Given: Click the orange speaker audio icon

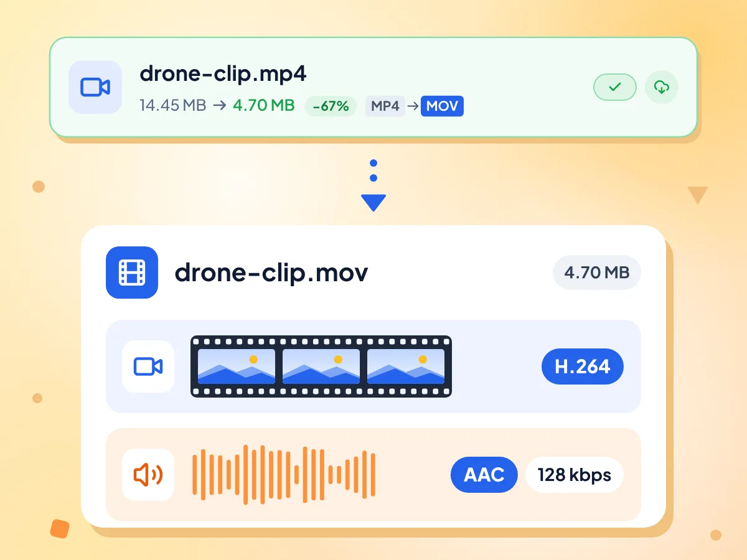Looking at the screenshot, I should pos(148,475).
